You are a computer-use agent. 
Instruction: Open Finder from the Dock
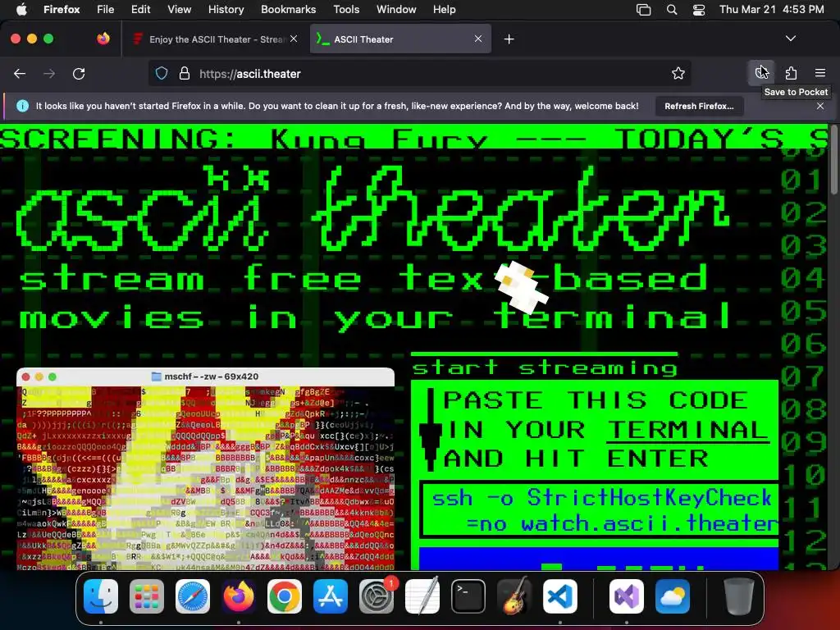coord(101,596)
